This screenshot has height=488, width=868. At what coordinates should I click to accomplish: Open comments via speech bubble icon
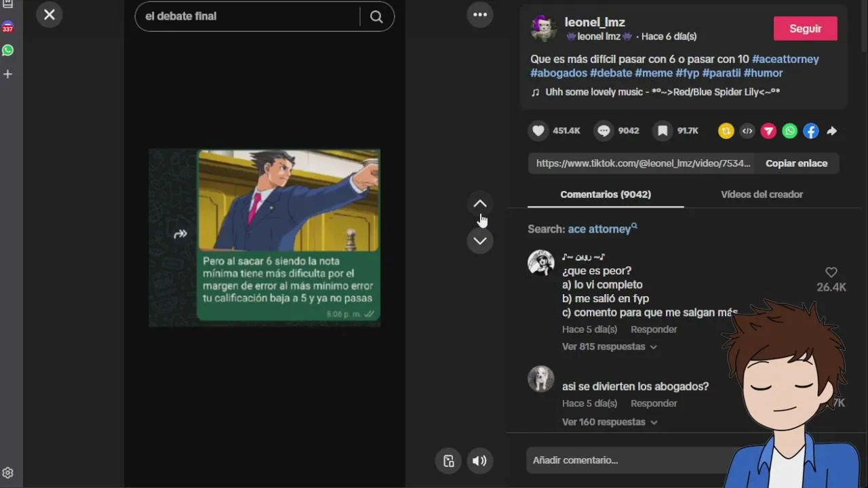[x=604, y=131]
